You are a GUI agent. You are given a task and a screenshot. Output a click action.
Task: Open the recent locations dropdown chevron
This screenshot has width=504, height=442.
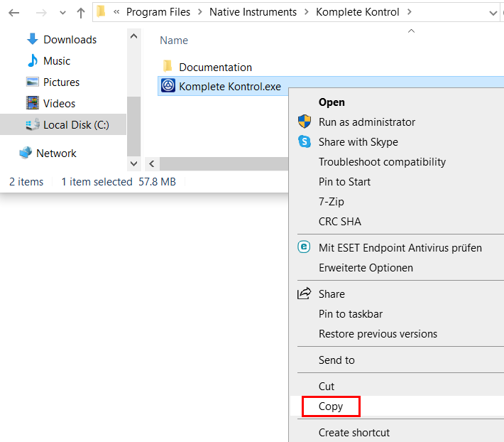tap(62, 13)
